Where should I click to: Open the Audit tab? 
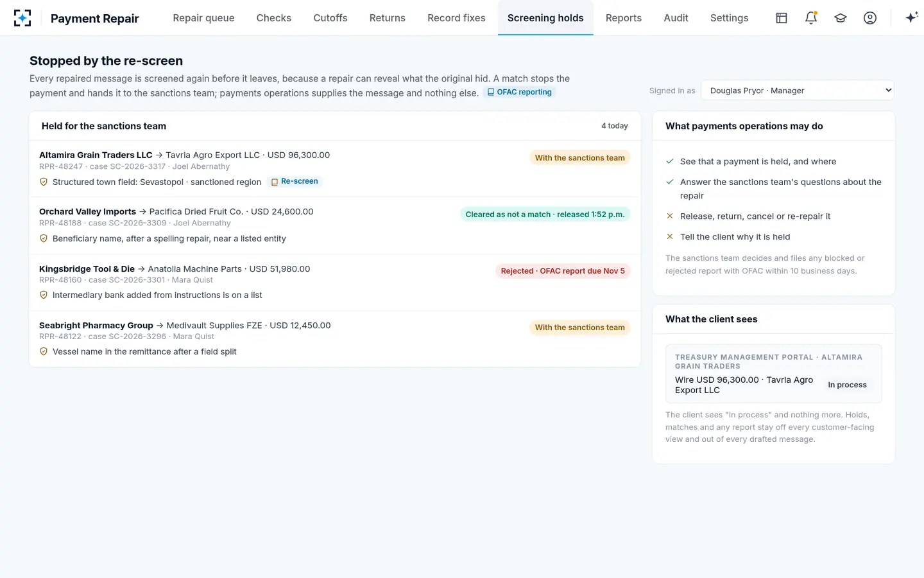(676, 18)
